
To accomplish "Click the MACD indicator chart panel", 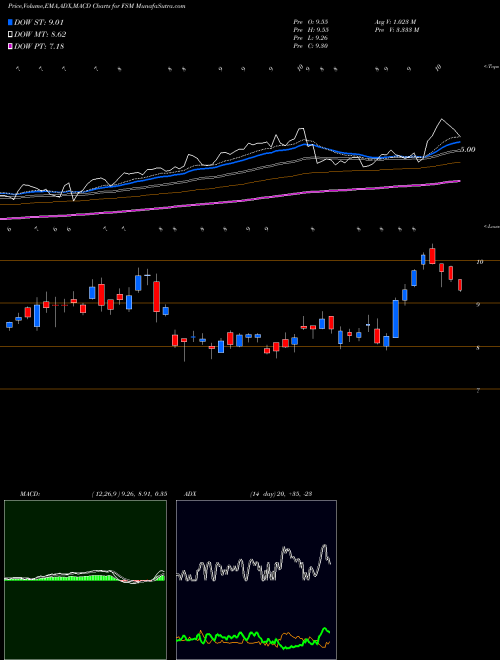I will 85,580.
